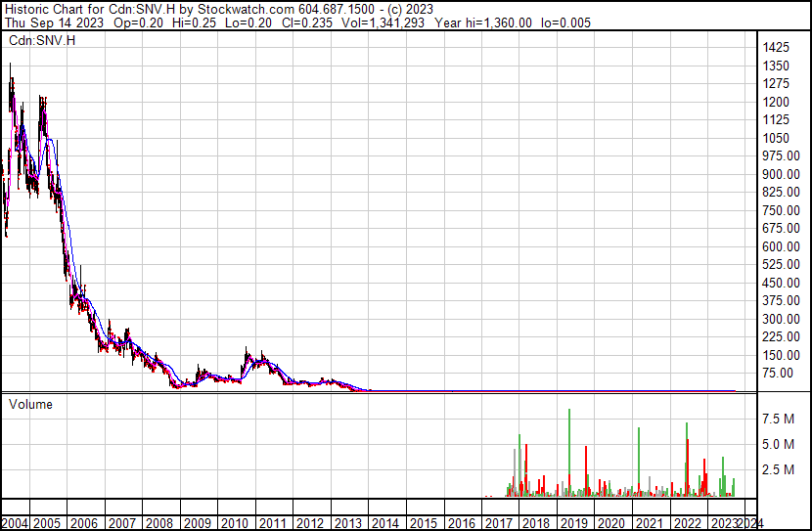Click the 7.5 M volume axis label

[779, 420]
